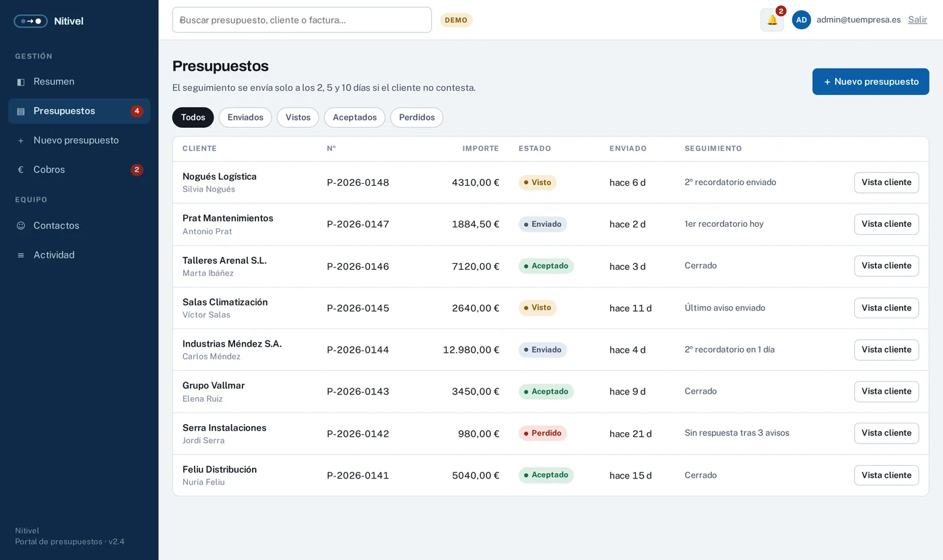
Task: Show Perdidos budgets
Action: point(417,117)
